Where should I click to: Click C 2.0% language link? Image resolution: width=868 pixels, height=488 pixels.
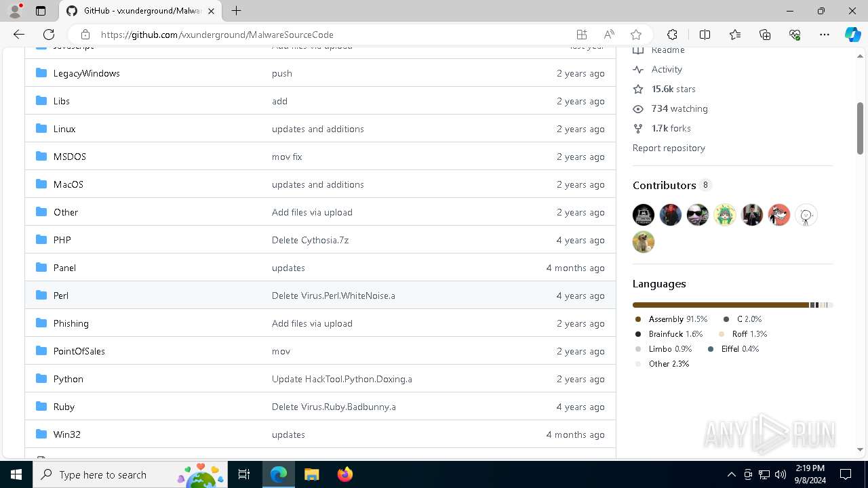pyautogui.click(x=743, y=319)
